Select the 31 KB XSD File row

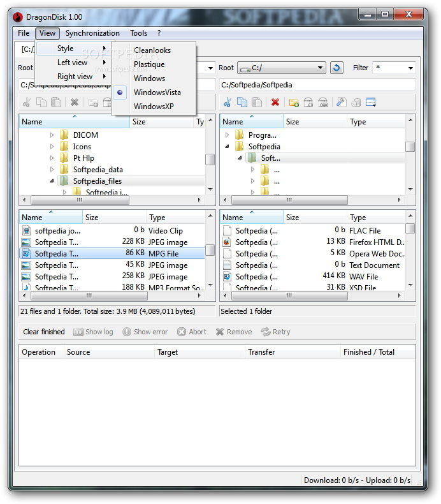(313, 287)
